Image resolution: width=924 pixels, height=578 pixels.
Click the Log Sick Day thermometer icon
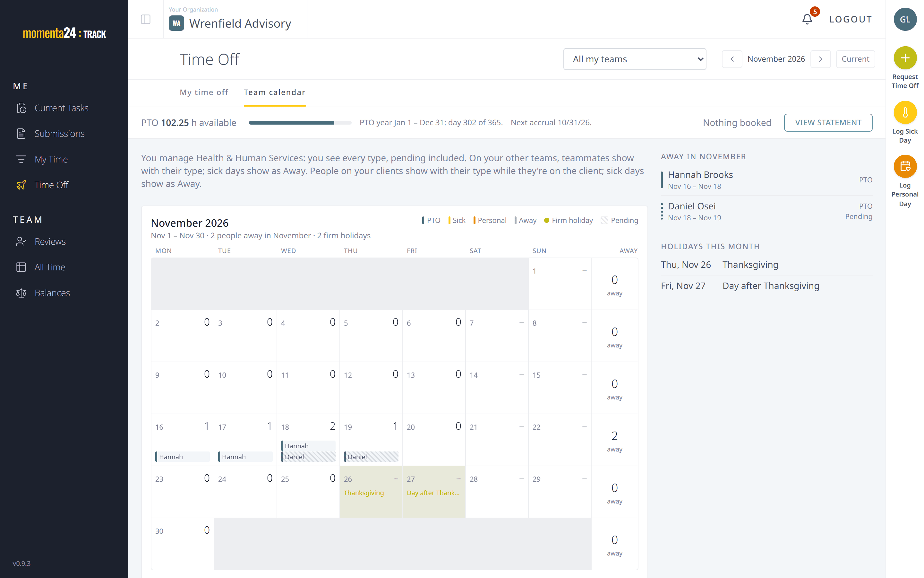(905, 112)
